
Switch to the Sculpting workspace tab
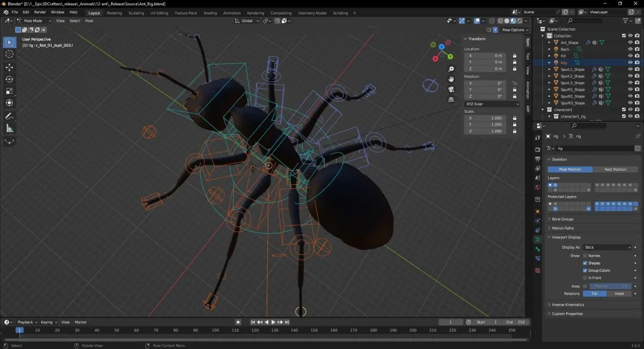click(x=136, y=13)
